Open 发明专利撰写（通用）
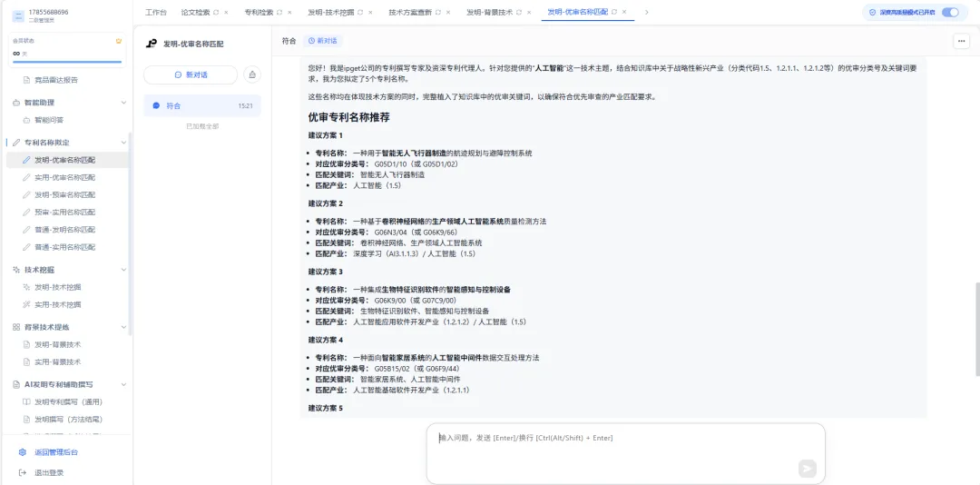980x485 pixels. [x=68, y=401]
